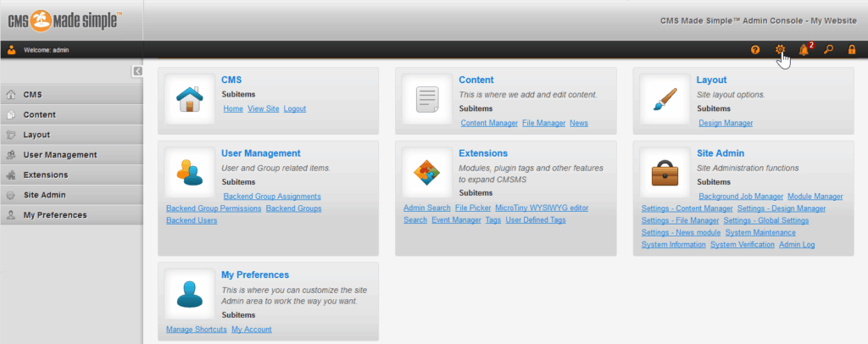Viewport: 868px width, 344px height.
Task: Click the pages icon next to Content in sidebar
Action: [10, 115]
